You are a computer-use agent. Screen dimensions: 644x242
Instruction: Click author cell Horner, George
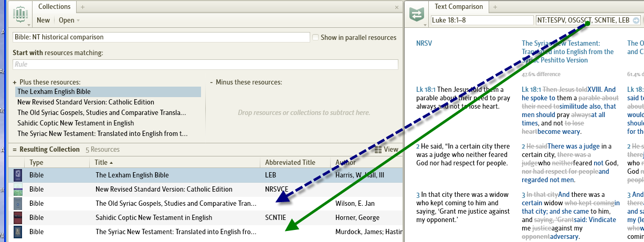[x=357, y=217]
